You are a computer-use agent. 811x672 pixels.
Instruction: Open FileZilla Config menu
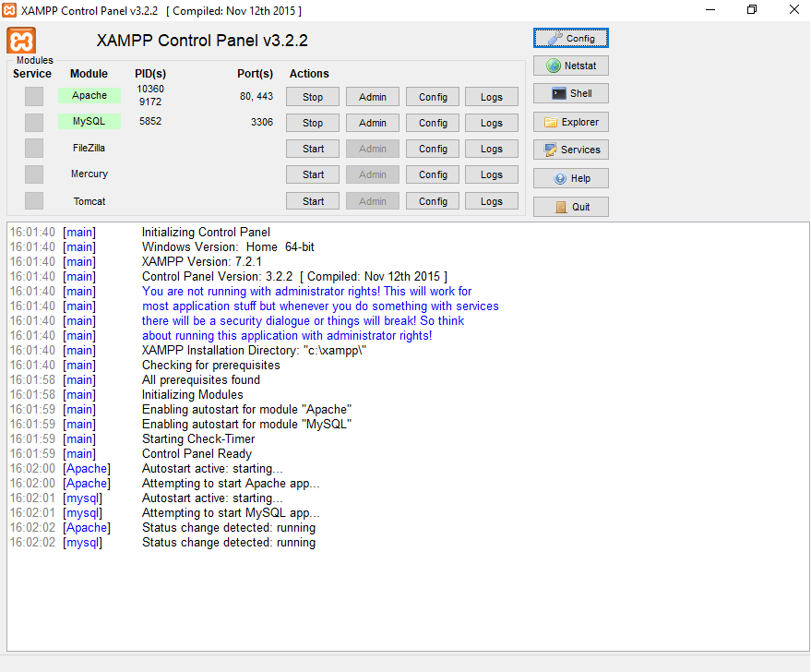coord(433,149)
